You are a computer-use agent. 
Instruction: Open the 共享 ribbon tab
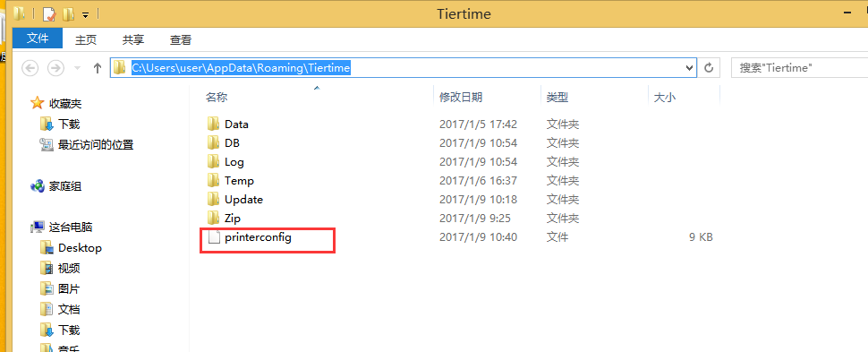point(132,39)
